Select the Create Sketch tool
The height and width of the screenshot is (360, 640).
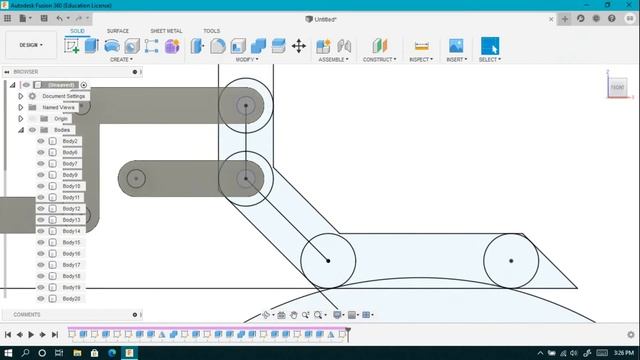(72, 46)
